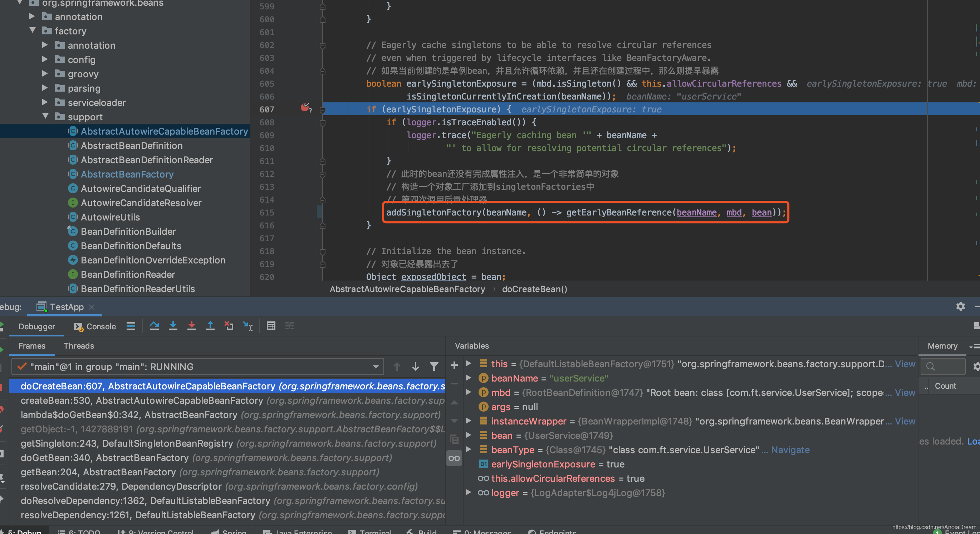980x534 pixels.
Task: Click the Count column header in Memory
Action: 945,386
